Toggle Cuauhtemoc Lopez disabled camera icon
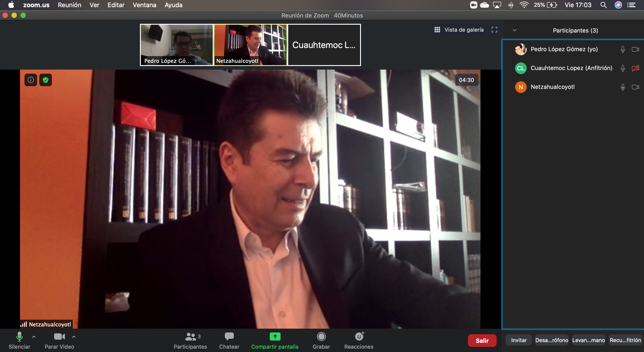Image resolution: width=644 pixels, height=352 pixels. click(635, 68)
